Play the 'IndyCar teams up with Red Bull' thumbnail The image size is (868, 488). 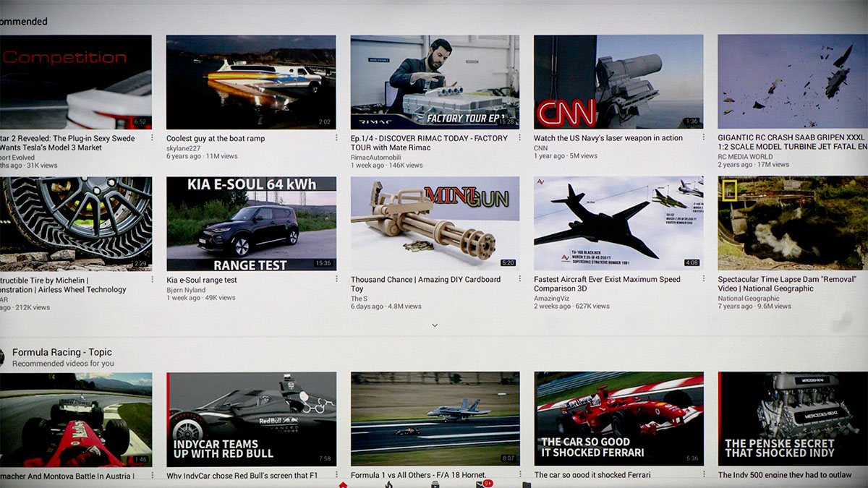click(x=251, y=419)
